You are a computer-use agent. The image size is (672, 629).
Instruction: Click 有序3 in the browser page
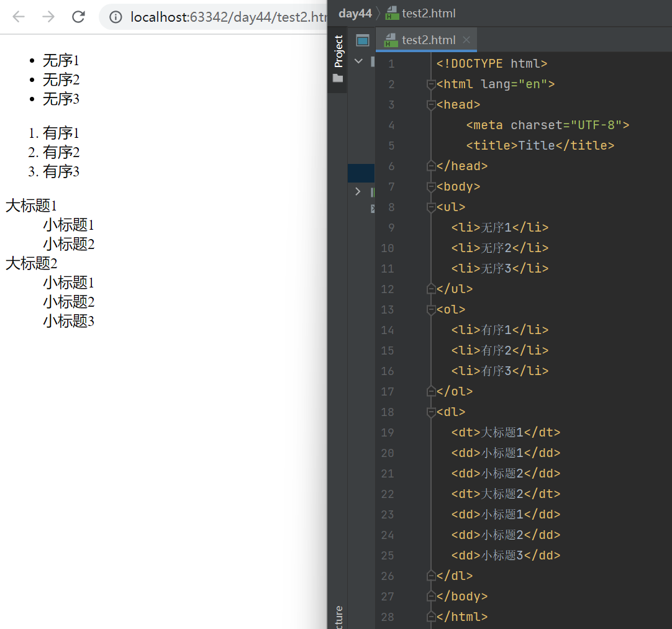61,171
